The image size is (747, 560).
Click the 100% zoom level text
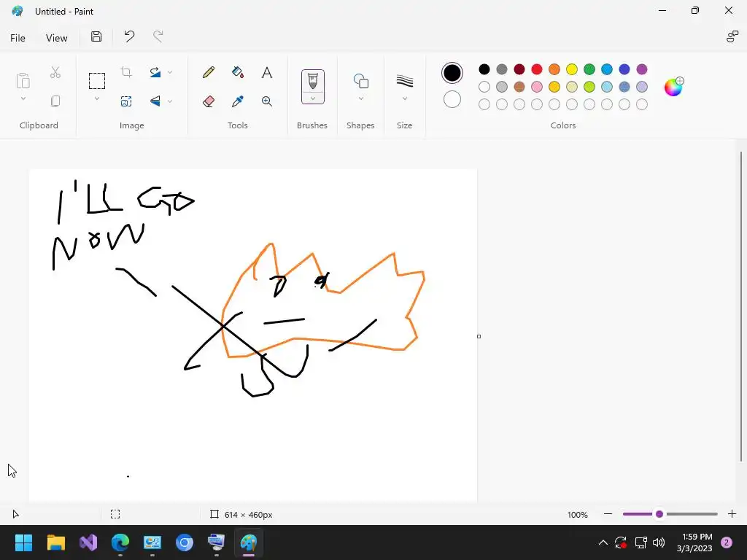578,515
